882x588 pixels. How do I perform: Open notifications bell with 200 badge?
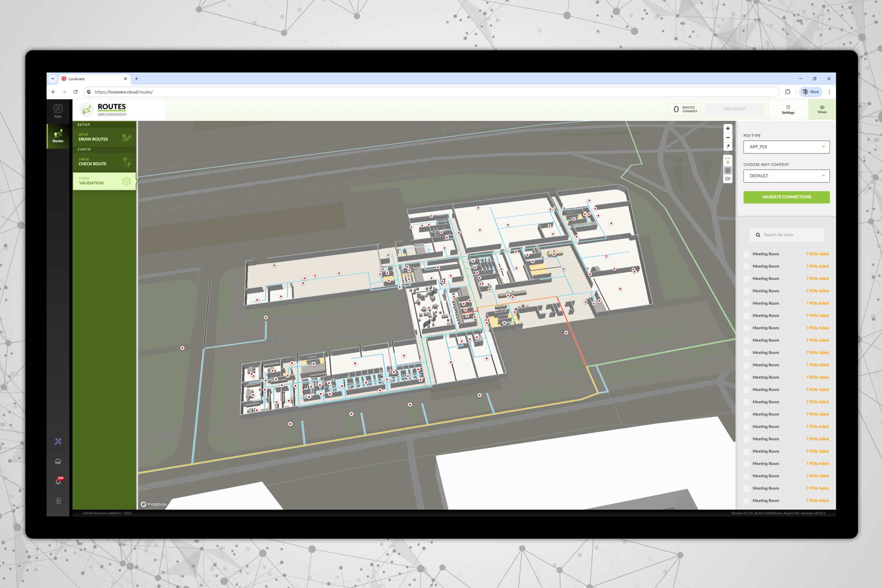(58, 482)
